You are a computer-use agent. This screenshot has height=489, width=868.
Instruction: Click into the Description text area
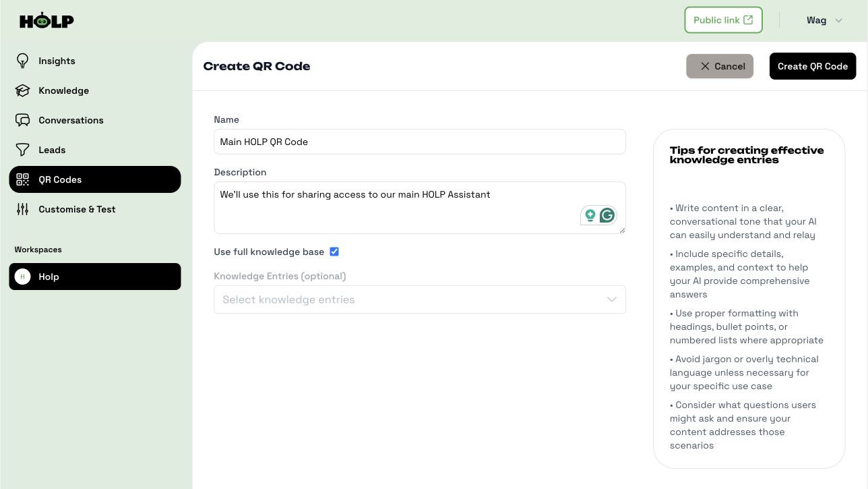point(420,208)
